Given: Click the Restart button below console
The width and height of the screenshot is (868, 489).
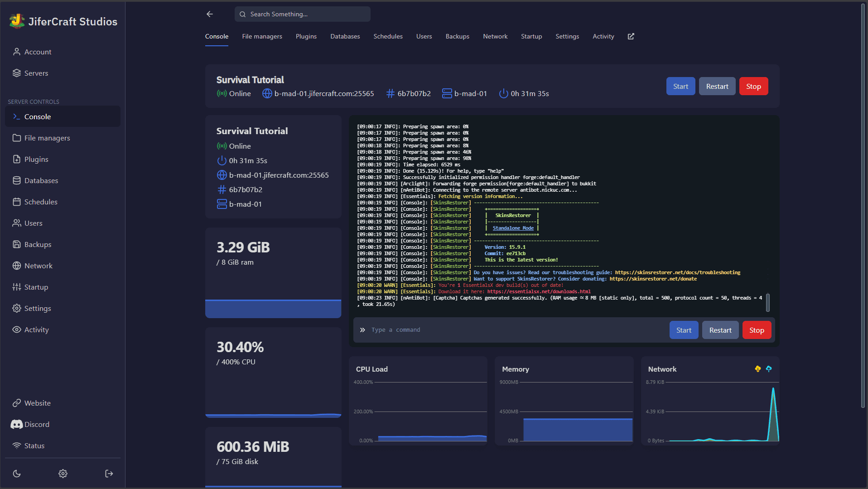Looking at the screenshot, I should tap(720, 330).
